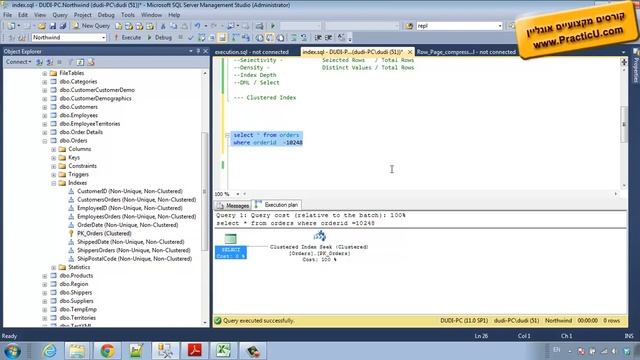Open Google Chrome from the taskbar

click(107, 351)
